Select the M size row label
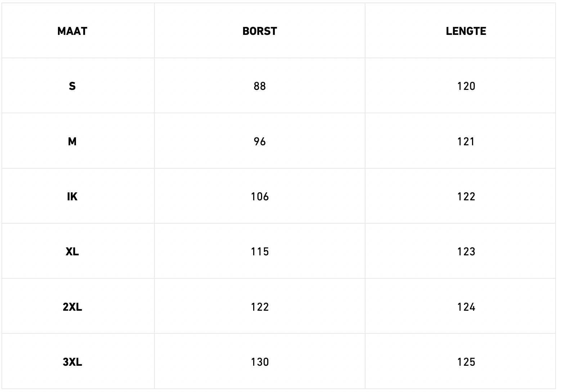 72,142
